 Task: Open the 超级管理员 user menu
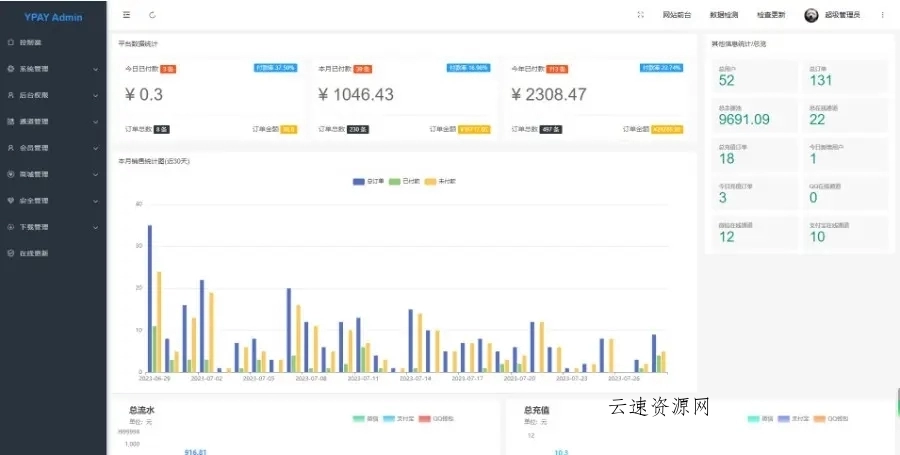842,15
